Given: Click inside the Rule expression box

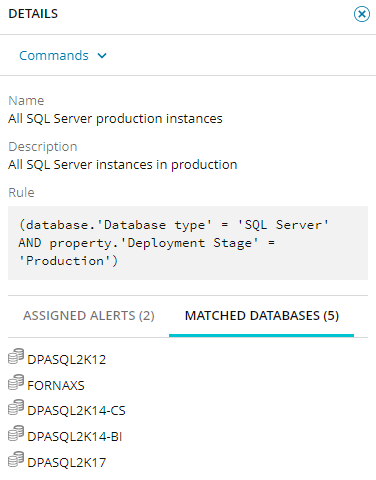Looking at the screenshot, I should [188, 243].
